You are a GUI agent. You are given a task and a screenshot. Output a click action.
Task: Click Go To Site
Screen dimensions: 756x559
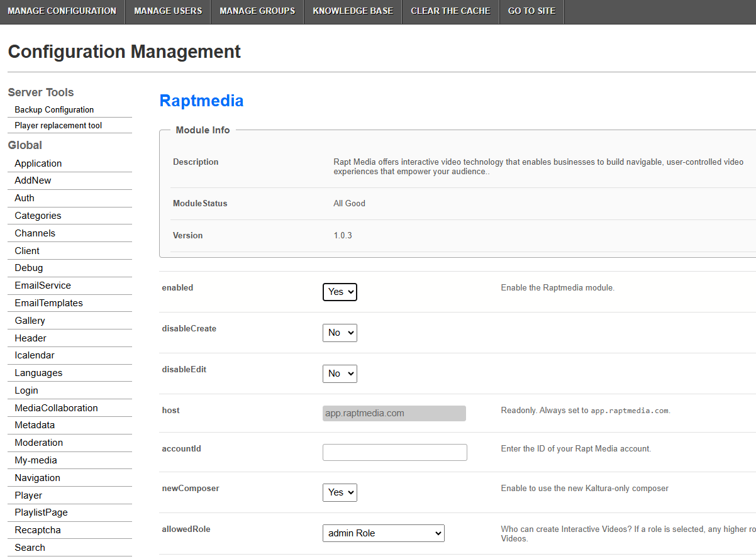tap(531, 11)
